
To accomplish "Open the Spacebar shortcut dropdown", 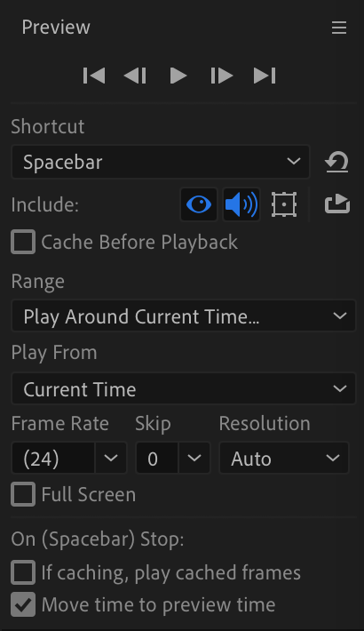I will coord(161,162).
